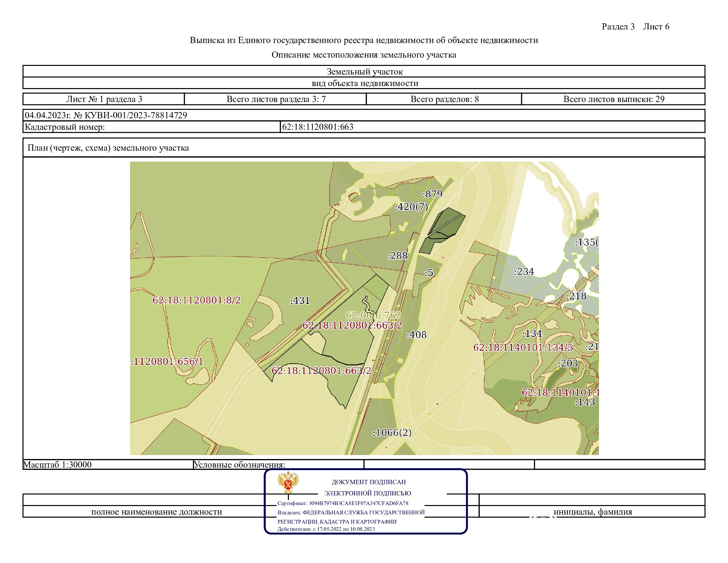Click map parcel label ":408"
Viewport: 728px width, 563px height.
tap(416, 335)
